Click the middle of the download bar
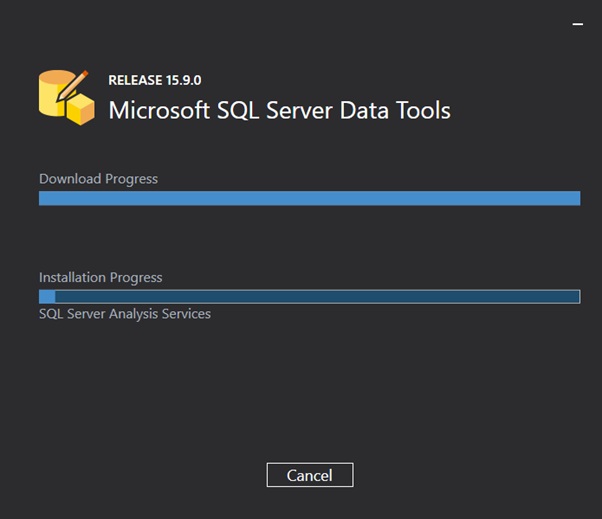This screenshot has height=519, width=602. click(x=309, y=198)
